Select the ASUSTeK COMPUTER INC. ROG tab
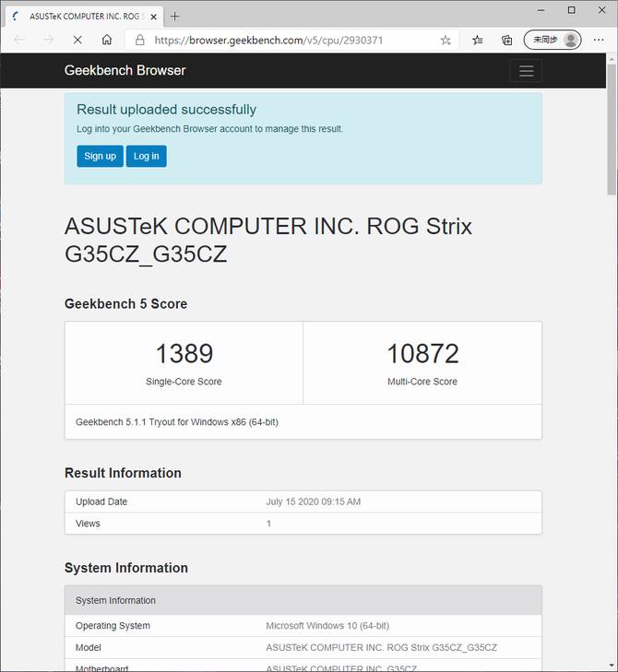 (x=83, y=16)
